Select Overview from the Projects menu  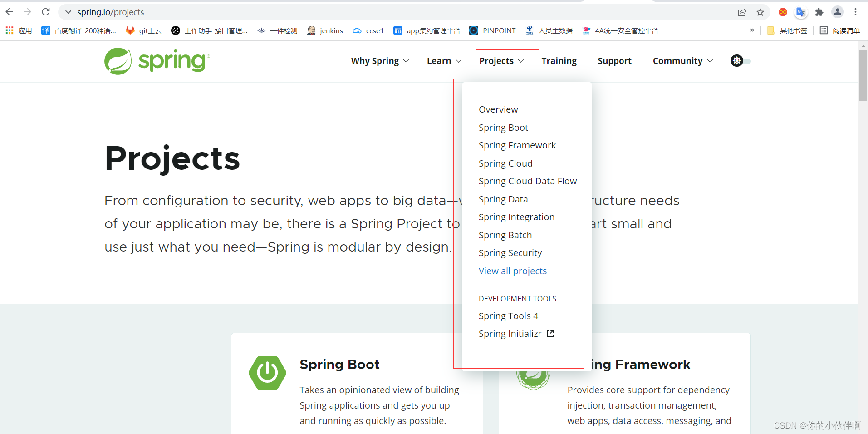(498, 109)
